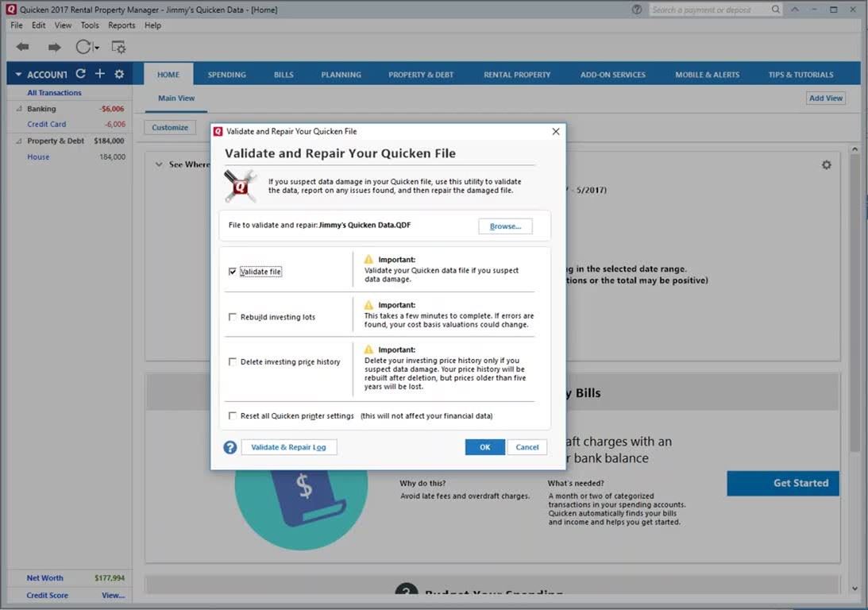Click the Browse button
Image resolution: width=868 pixels, height=610 pixels.
click(x=505, y=226)
